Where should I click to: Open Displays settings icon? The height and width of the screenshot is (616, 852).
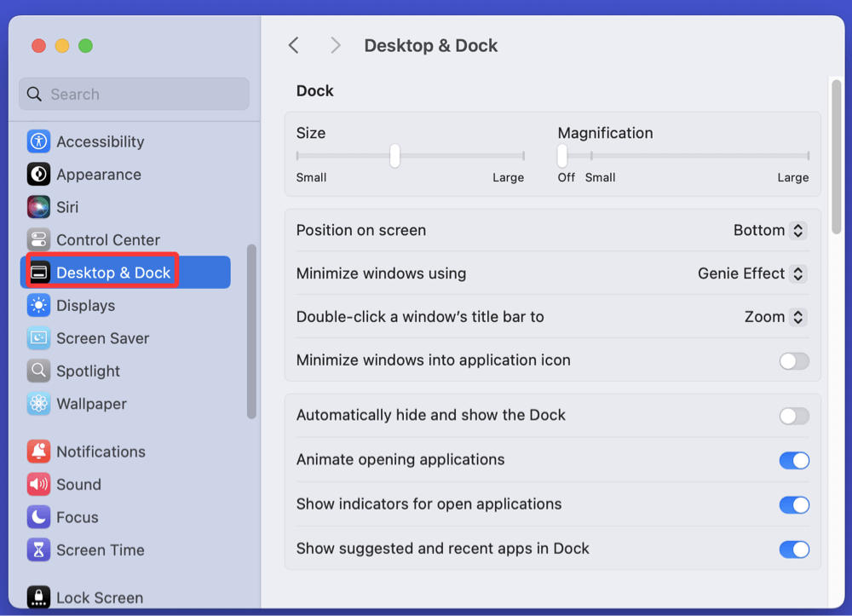38,305
